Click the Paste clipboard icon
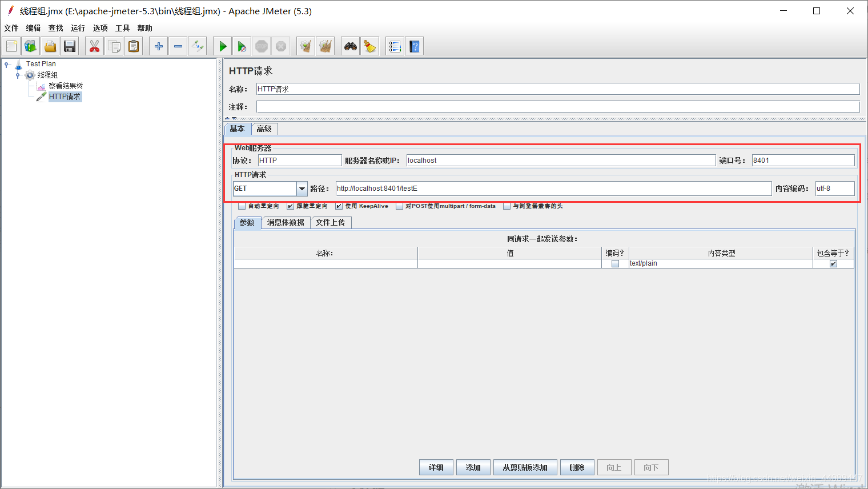 [x=134, y=46]
